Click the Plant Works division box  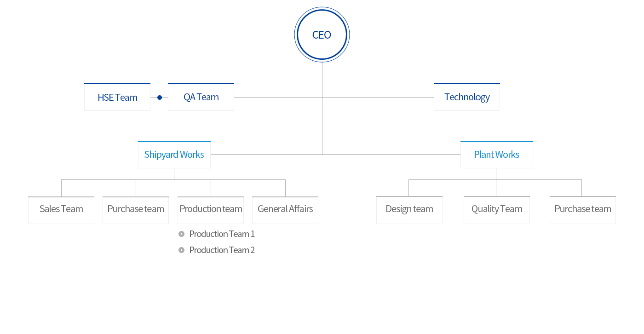click(x=497, y=155)
